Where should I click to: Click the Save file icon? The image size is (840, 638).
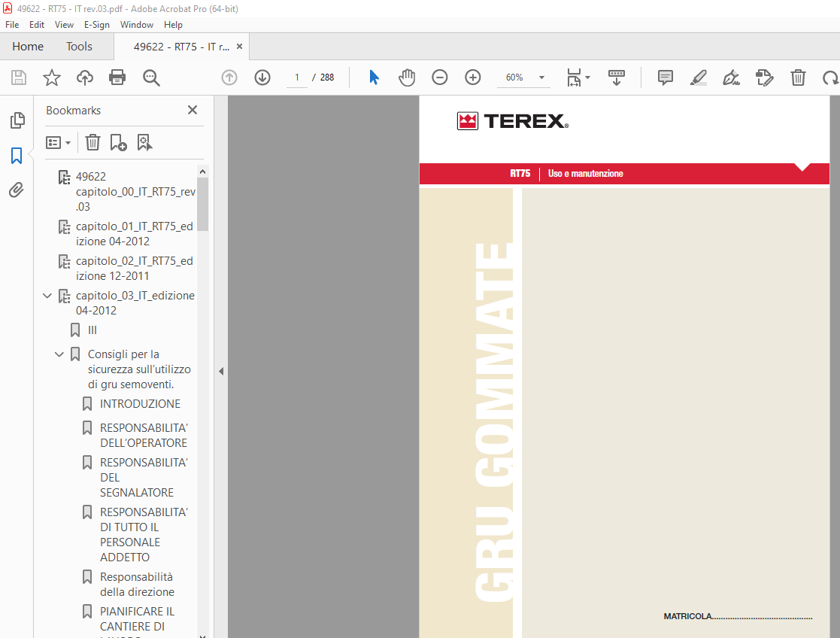coord(19,77)
